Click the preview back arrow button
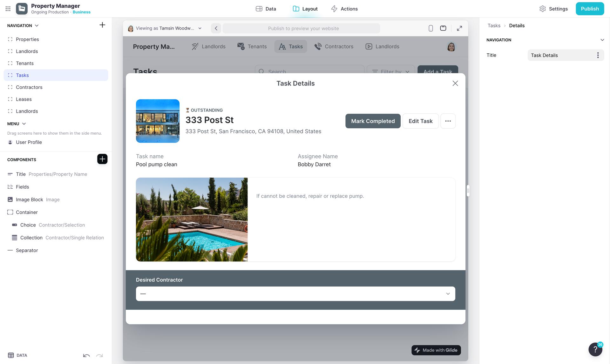Image resolution: width=610 pixels, height=364 pixels. (216, 28)
